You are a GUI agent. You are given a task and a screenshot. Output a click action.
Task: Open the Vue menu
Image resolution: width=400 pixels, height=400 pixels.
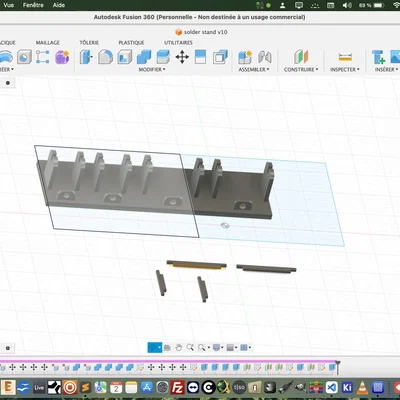click(x=8, y=5)
